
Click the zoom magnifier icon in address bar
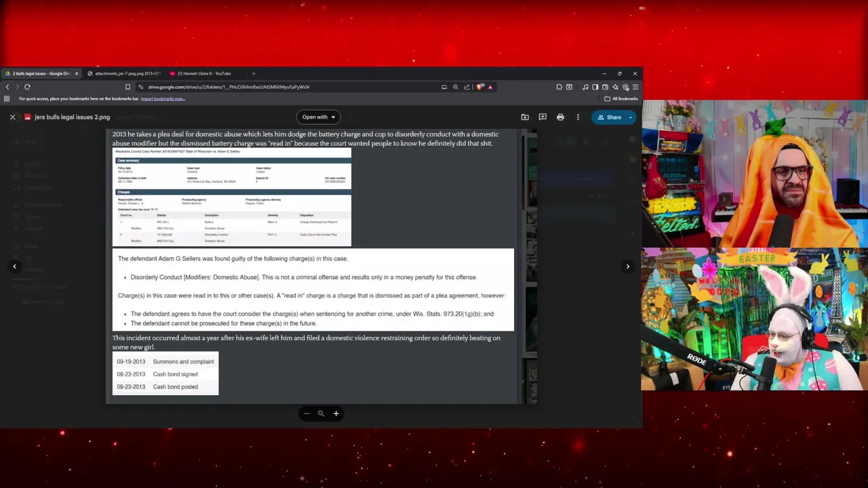(x=456, y=87)
